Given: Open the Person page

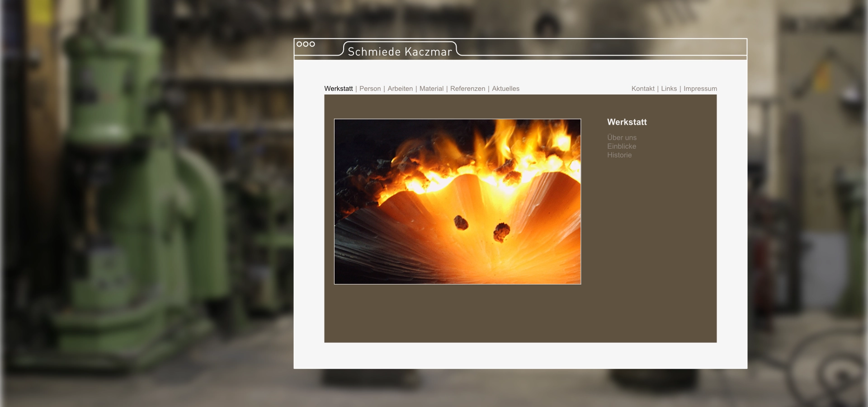Looking at the screenshot, I should (x=370, y=89).
